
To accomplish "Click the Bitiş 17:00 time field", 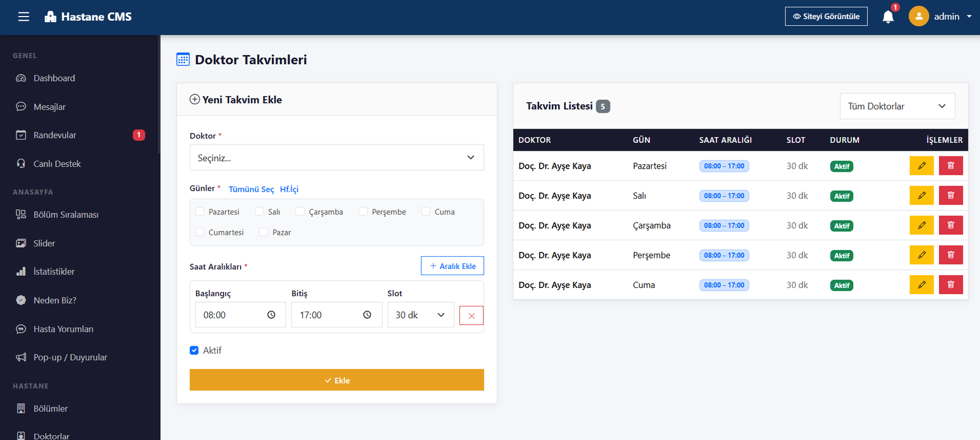I will point(337,315).
